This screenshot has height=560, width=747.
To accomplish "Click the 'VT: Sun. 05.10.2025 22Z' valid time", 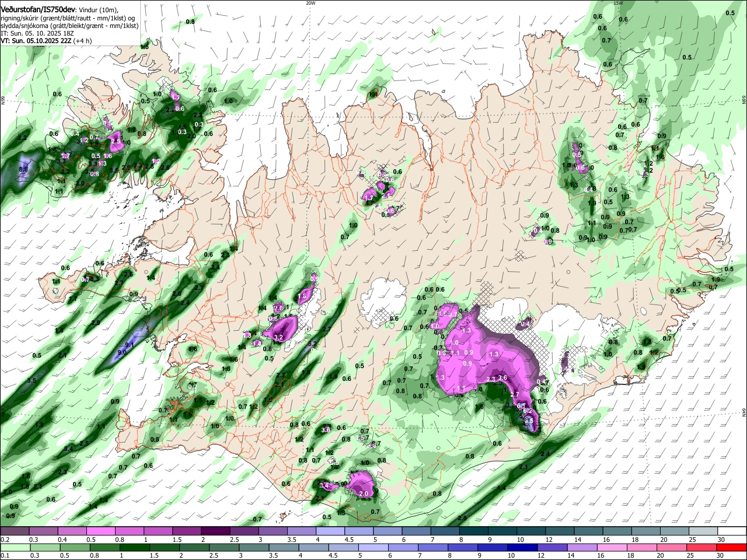I will pos(35,41).
